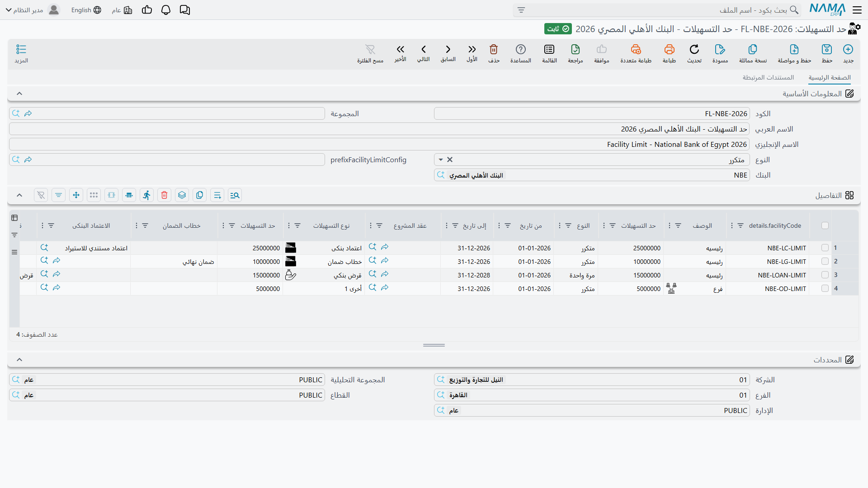Image resolution: width=868 pixels, height=488 pixels.
Task: Open the main hamburger menu
Action: [x=857, y=10]
